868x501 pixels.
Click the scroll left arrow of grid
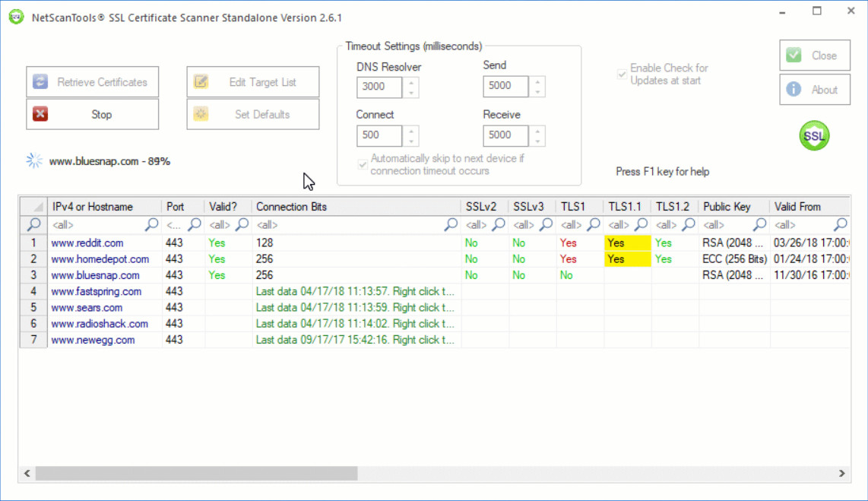coord(27,474)
